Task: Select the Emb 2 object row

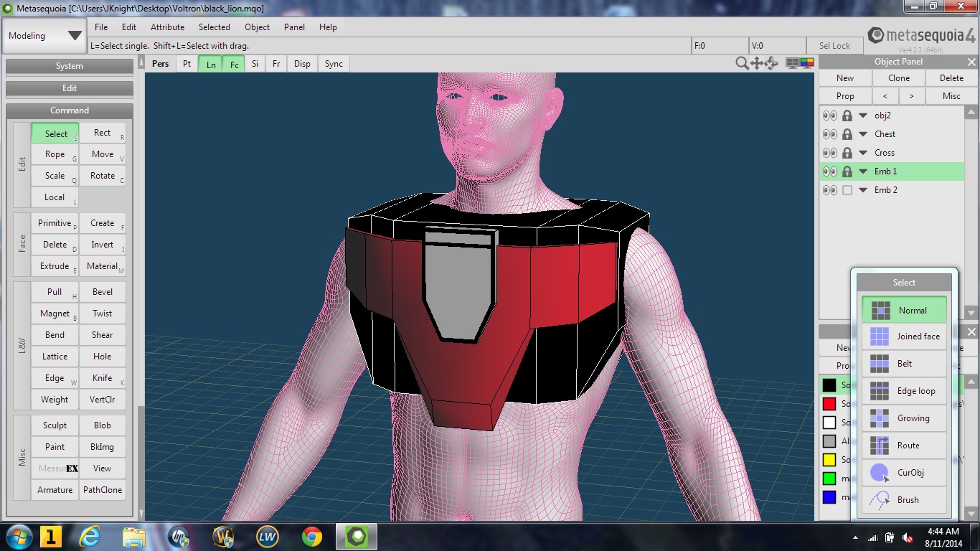Action: coord(892,190)
